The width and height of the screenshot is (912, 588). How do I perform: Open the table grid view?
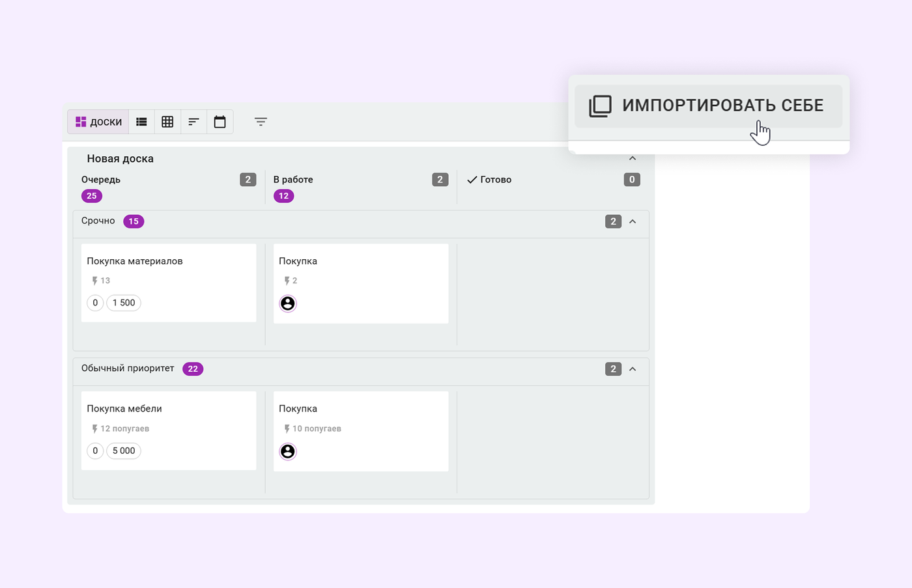coord(167,122)
